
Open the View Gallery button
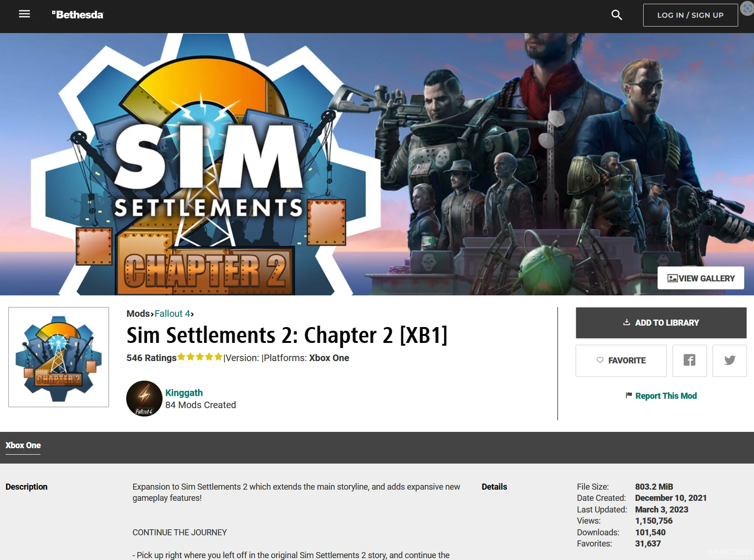click(x=700, y=278)
